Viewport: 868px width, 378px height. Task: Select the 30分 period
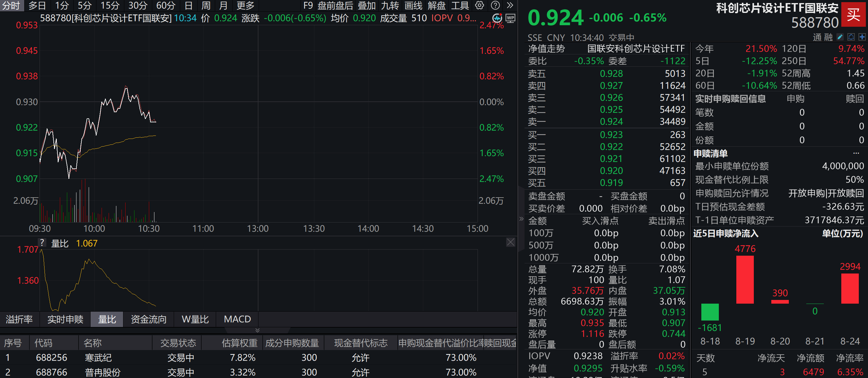(138, 6)
